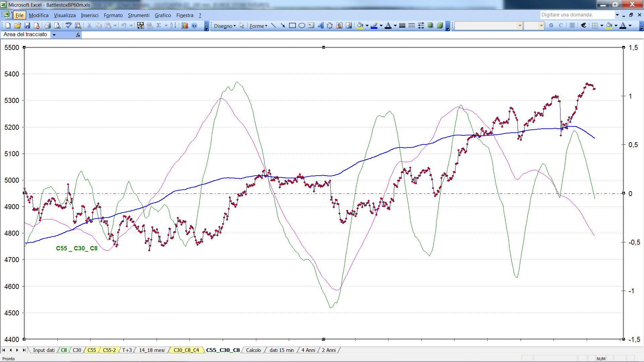644x362 pixels.
Task: Click the AutoSum sigma icon
Action: pyautogui.click(x=159, y=25)
